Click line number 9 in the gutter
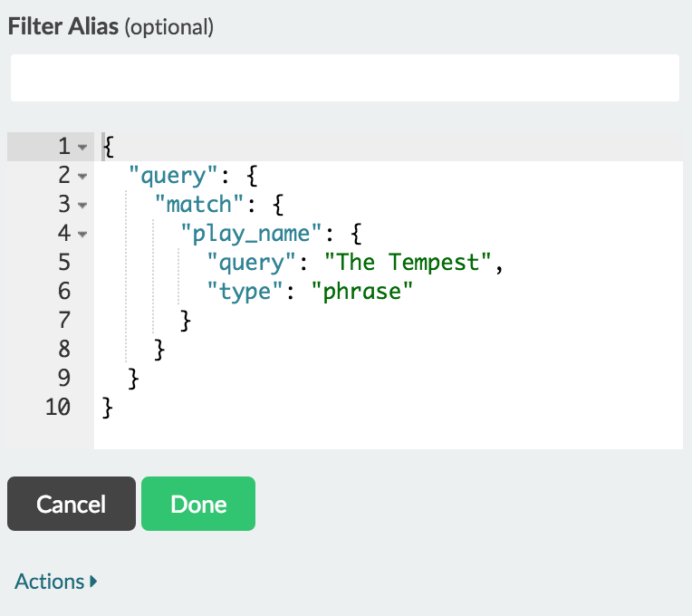The image size is (692, 616). pyautogui.click(x=63, y=379)
